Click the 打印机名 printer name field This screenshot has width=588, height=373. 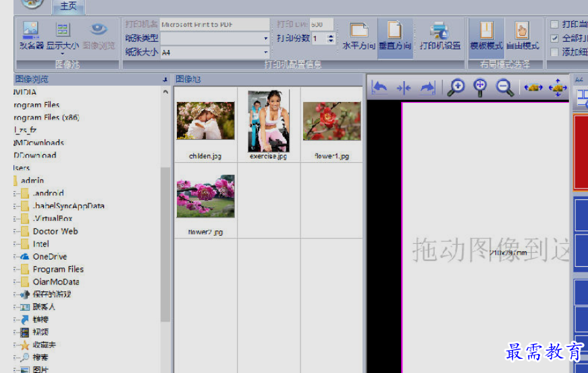point(215,24)
